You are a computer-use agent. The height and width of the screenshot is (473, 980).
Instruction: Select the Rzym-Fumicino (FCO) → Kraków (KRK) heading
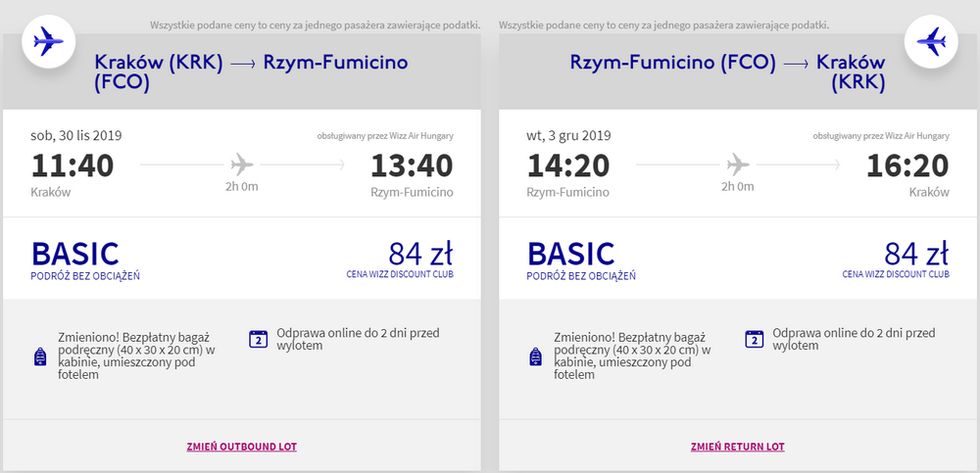[x=727, y=71]
